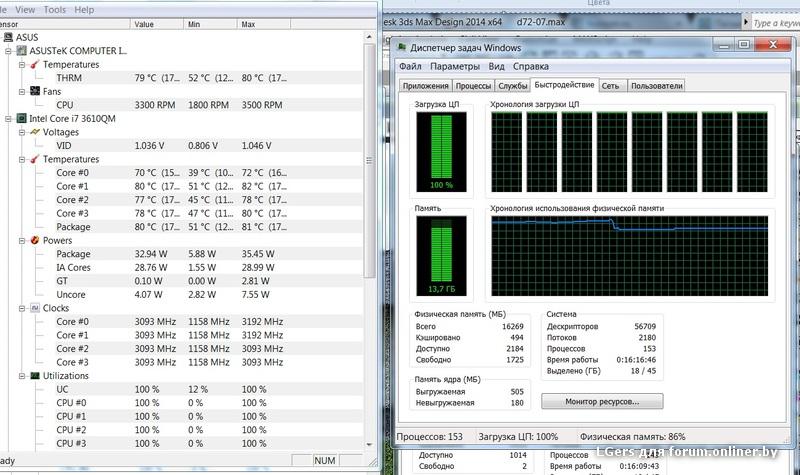Collapse the Utilizations node
800x475 pixels.
22,376
